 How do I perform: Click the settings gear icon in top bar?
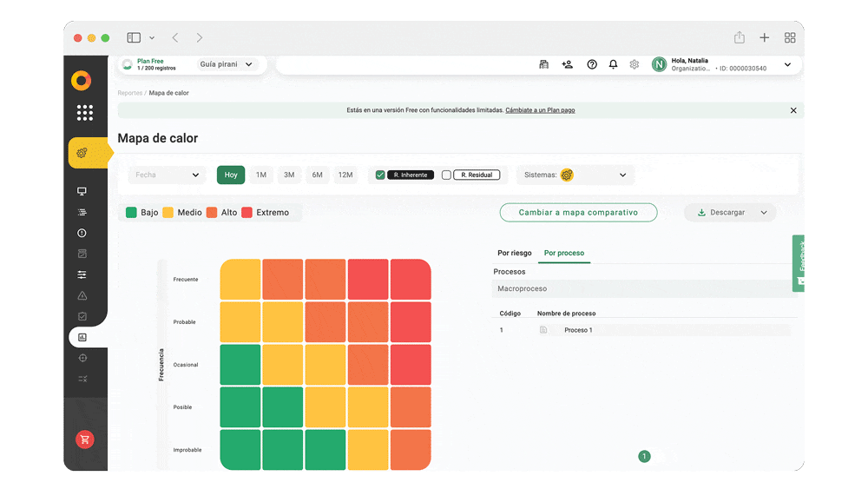635,64
